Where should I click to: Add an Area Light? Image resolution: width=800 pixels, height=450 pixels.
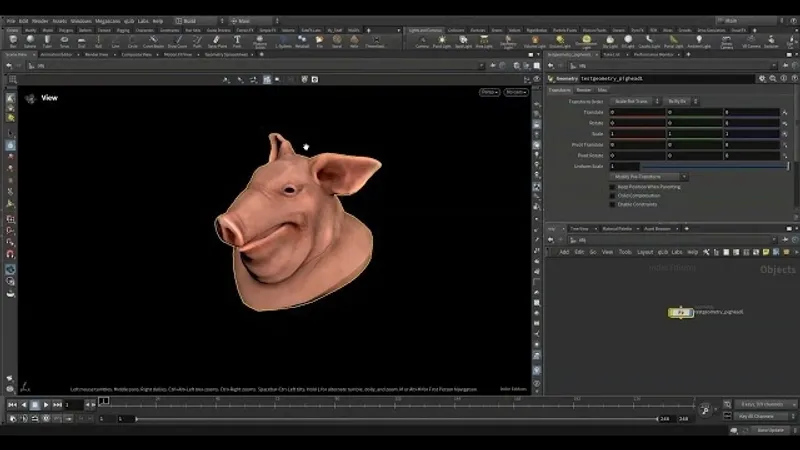484,41
